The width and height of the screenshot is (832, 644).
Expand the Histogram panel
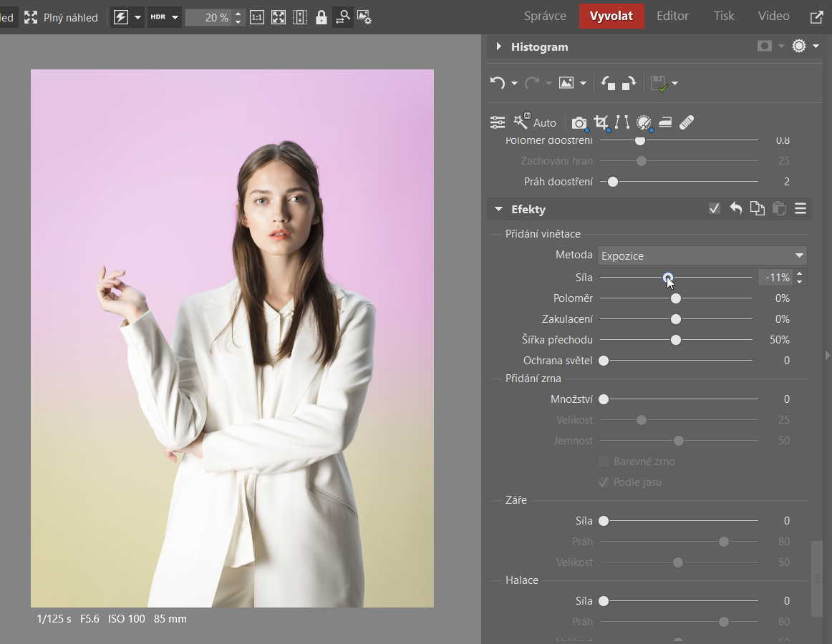[499, 47]
